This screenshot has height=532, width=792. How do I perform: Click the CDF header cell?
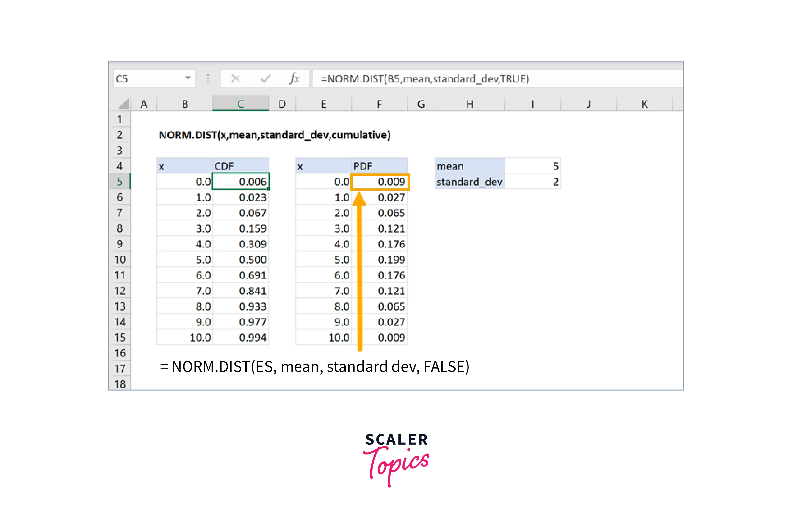point(241,166)
